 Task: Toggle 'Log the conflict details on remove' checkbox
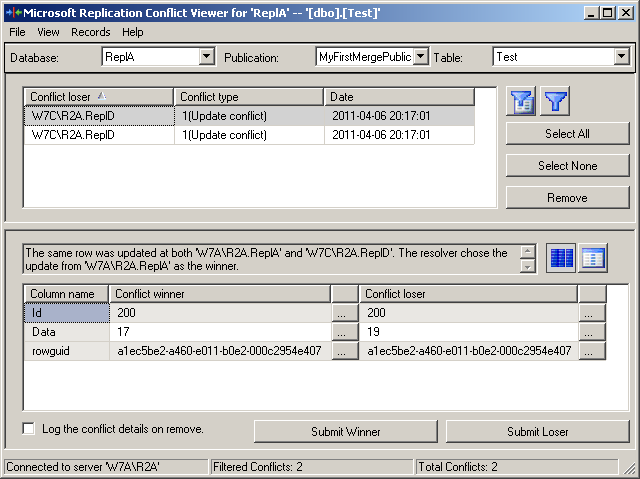(29, 429)
